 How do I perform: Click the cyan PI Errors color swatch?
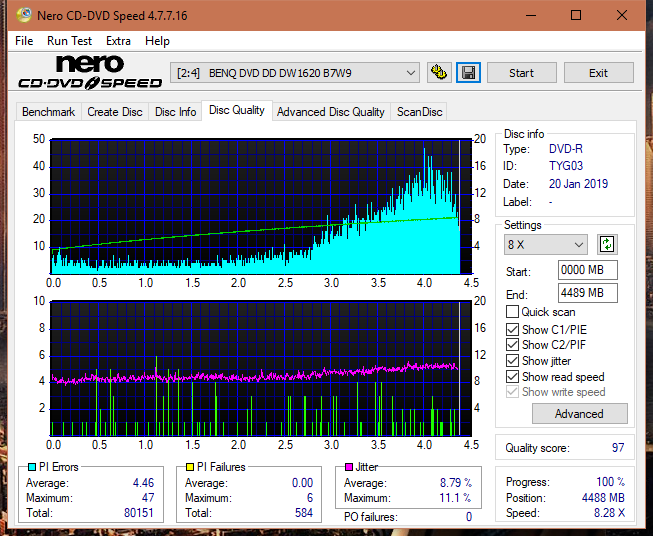32,467
